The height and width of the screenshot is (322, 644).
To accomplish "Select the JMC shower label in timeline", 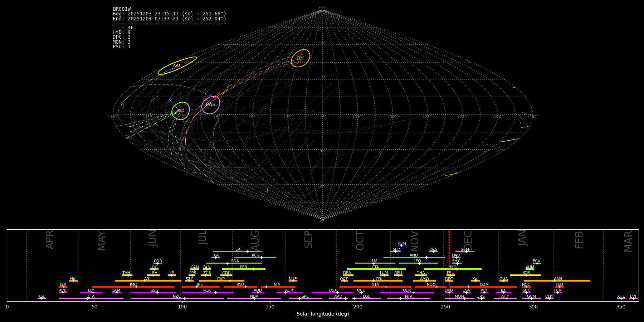I will (x=133, y=285).
